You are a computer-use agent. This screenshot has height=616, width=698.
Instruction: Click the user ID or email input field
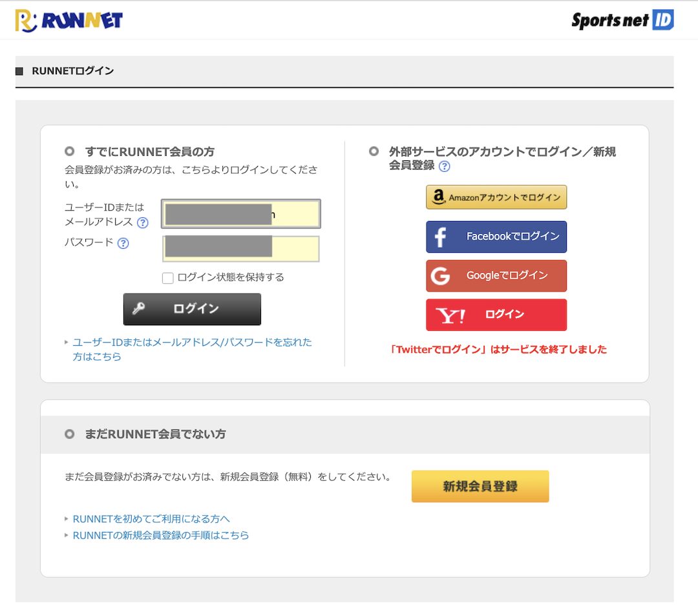click(x=240, y=214)
